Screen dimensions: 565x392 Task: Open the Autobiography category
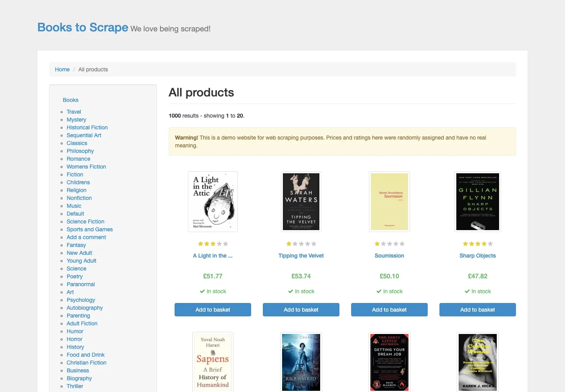[x=85, y=308]
